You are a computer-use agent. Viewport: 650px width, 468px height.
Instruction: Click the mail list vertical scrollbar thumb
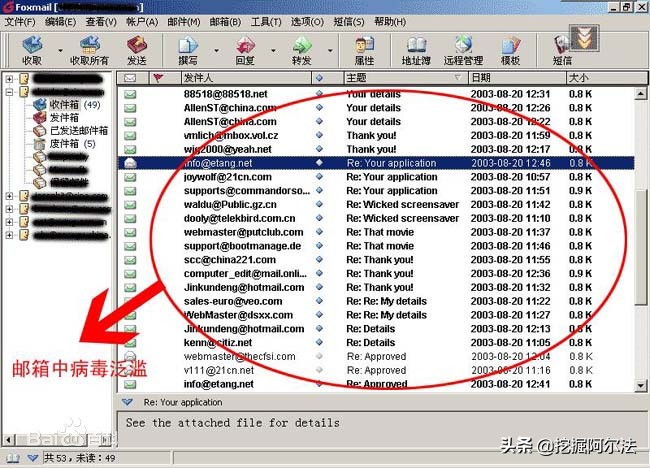[x=641, y=248]
